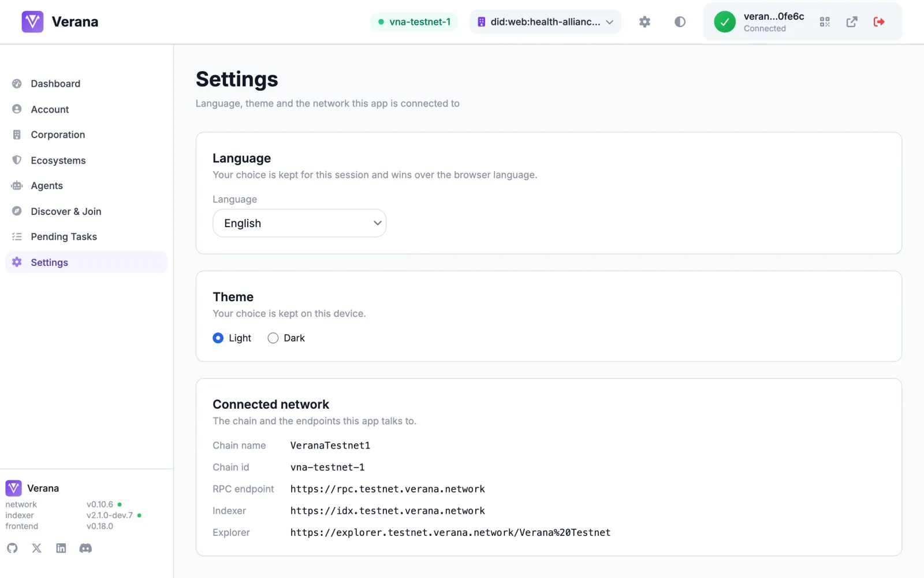Click the VeranaTestnet1 chain name value

tap(330, 446)
